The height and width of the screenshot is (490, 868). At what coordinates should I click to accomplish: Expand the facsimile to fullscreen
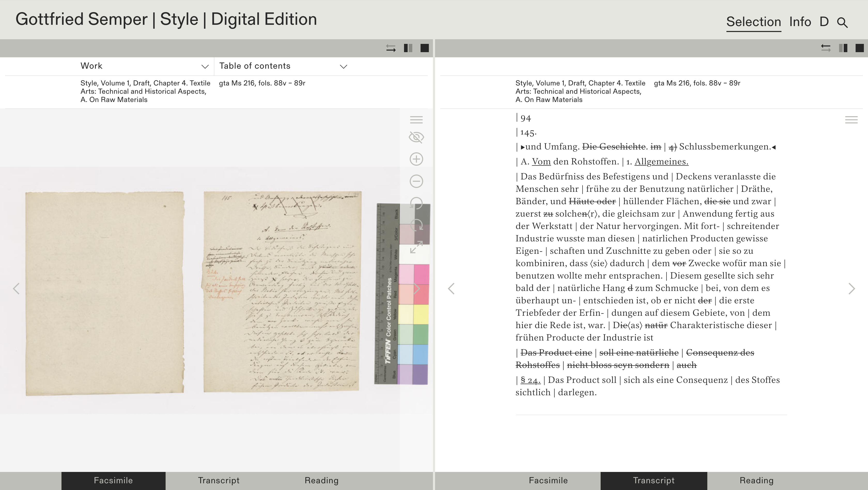tap(416, 248)
